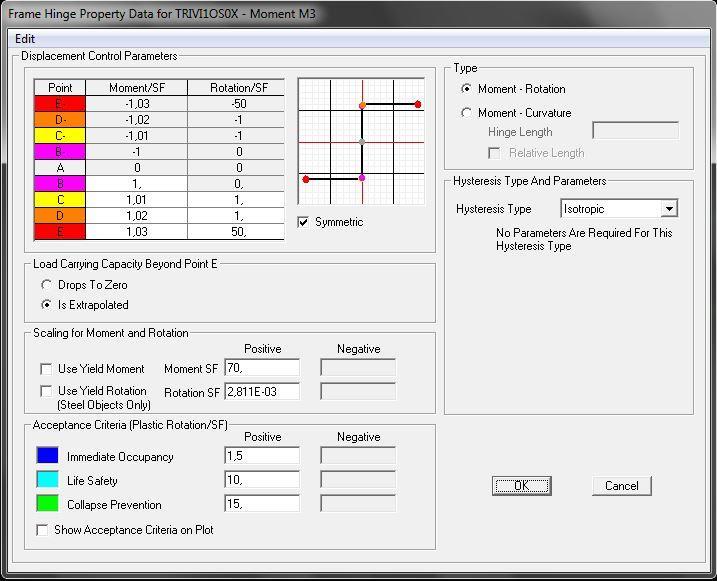Click Collapse Prevention positive value field
717x581 pixels.
pos(262,504)
